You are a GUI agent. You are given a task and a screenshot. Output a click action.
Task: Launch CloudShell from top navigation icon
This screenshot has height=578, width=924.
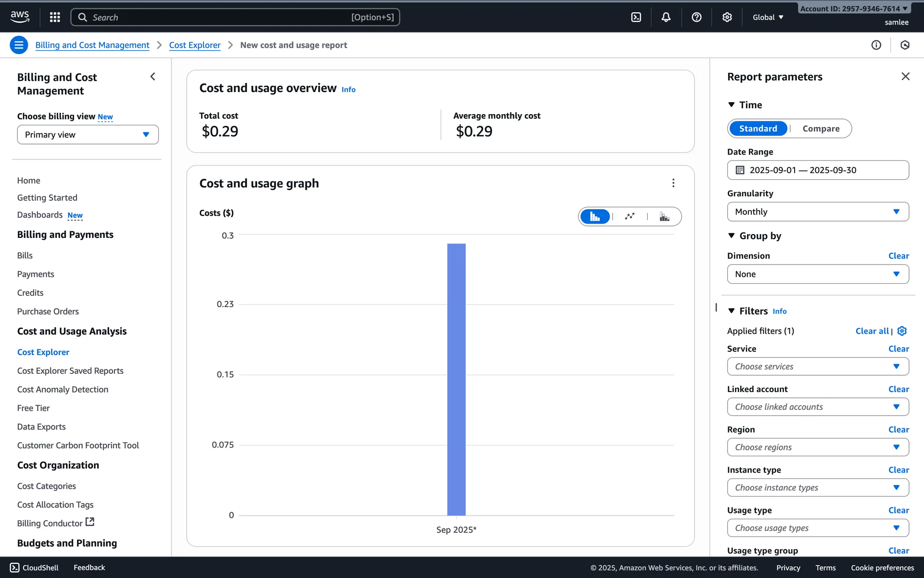[x=636, y=17]
